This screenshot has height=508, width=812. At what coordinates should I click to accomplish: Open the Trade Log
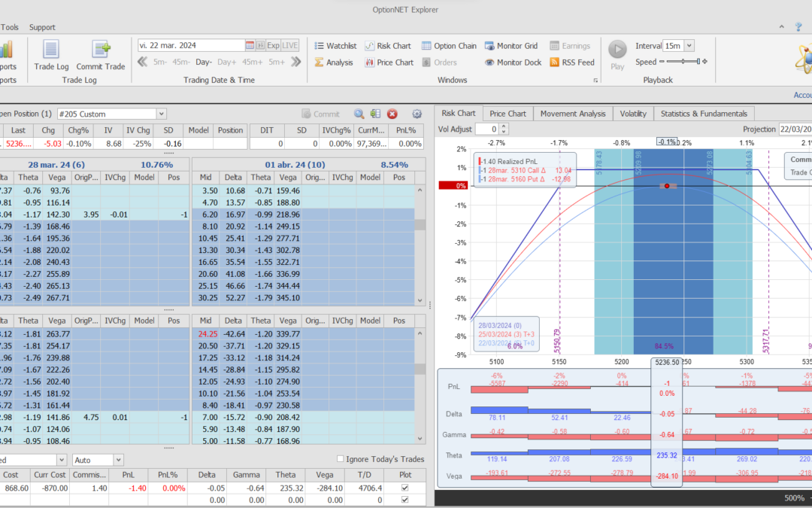51,54
